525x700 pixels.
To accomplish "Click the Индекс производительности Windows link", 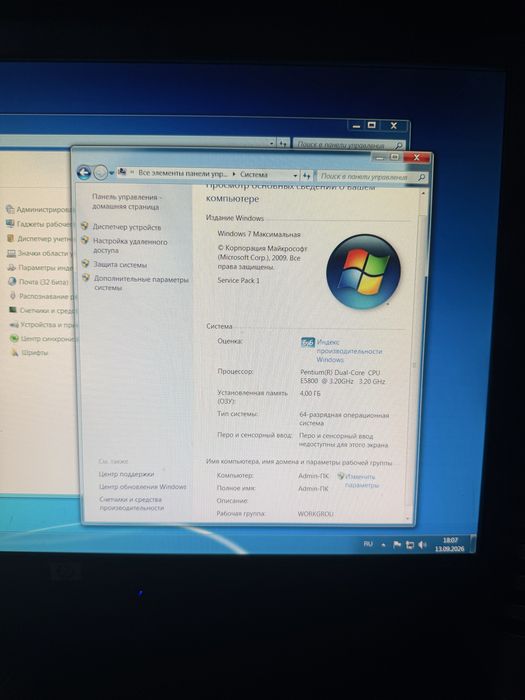I will pos(349,351).
